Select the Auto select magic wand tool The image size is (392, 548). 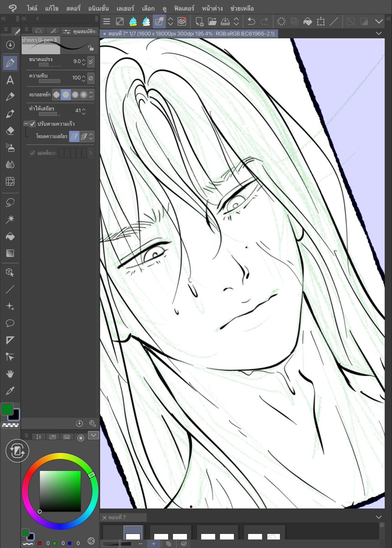click(x=10, y=219)
